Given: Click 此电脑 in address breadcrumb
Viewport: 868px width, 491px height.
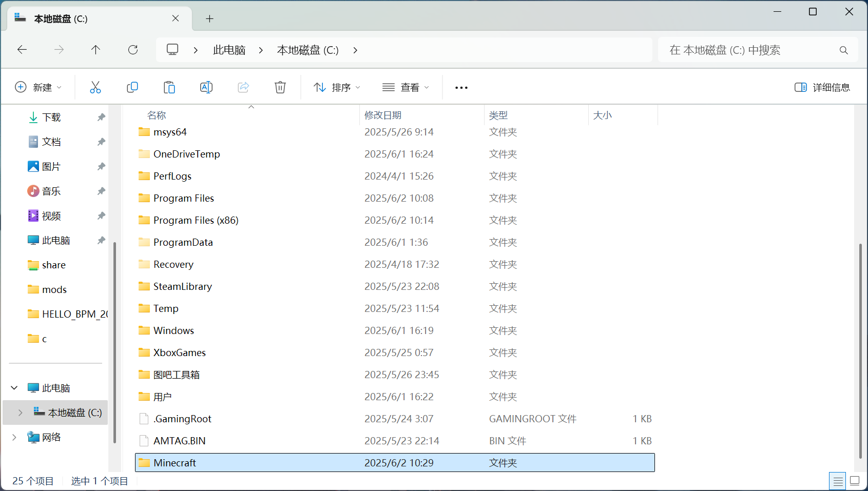Looking at the screenshot, I should (229, 50).
